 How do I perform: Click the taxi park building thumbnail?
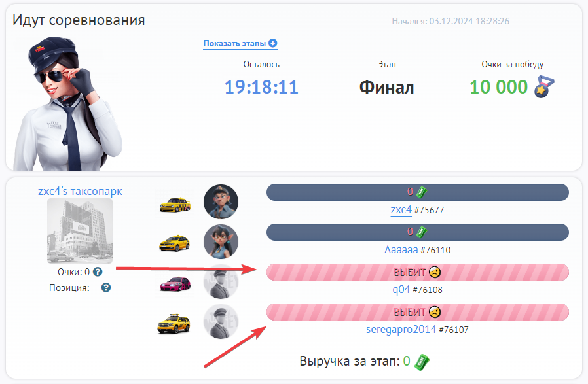(80, 231)
